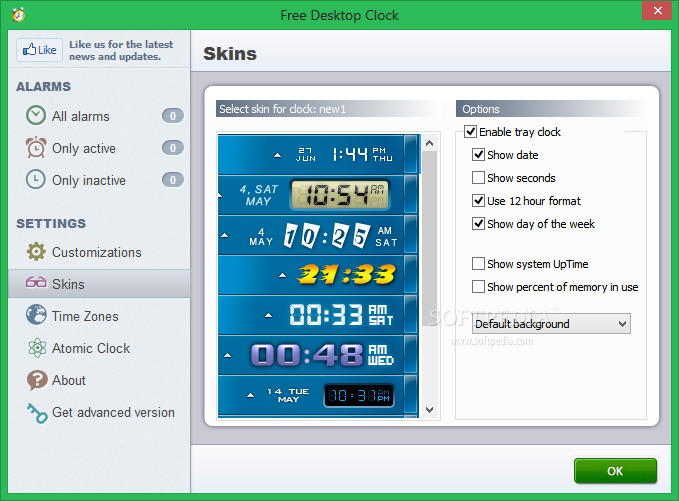
Task: Confirm with the green OK button
Action: point(615,471)
